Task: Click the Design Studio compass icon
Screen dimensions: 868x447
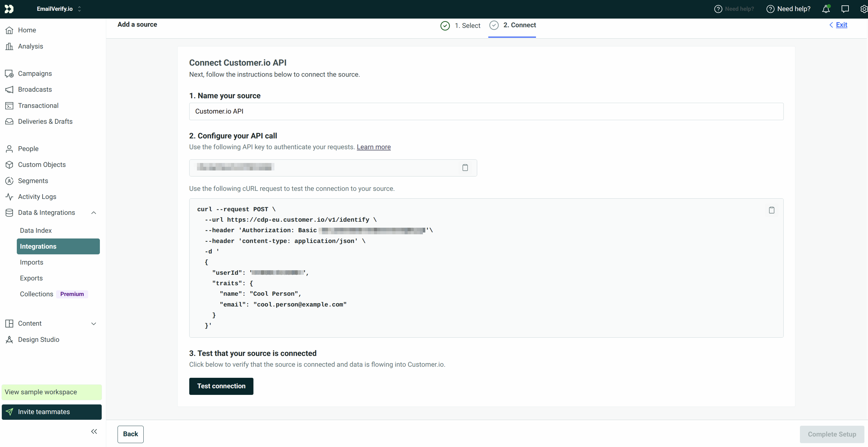Action: click(9, 340)
